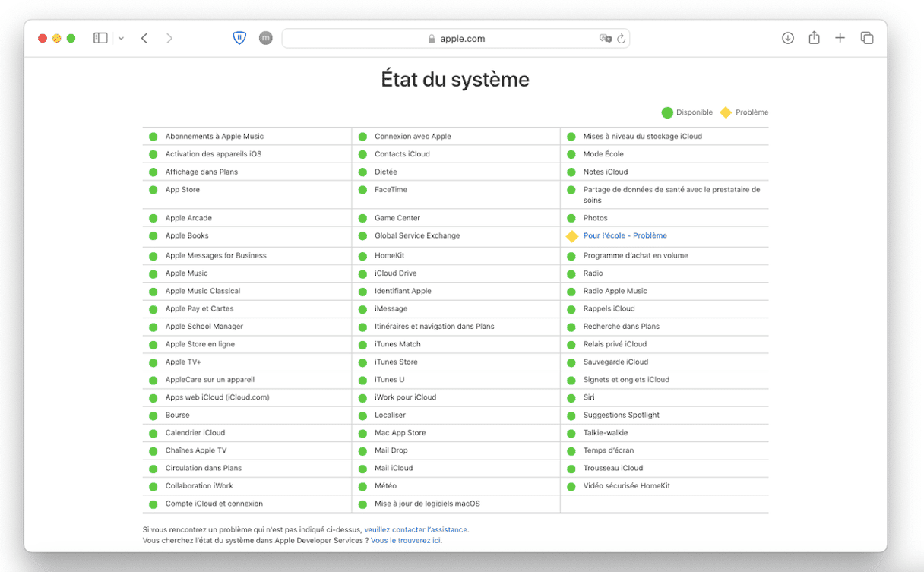Focus the apple.com address bar
Viewport: 924px width, 572px height.
coord(455,38)
